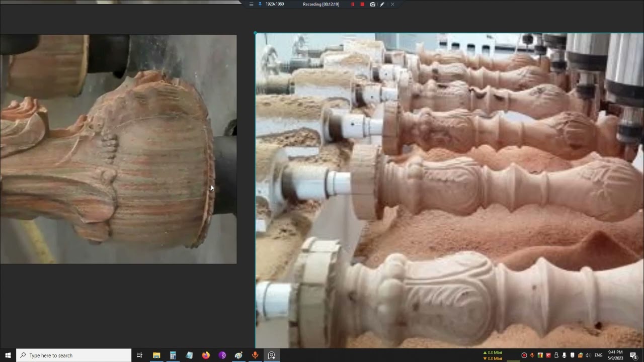Open the notepad app icon in taskbar

[x=189, y=355]
